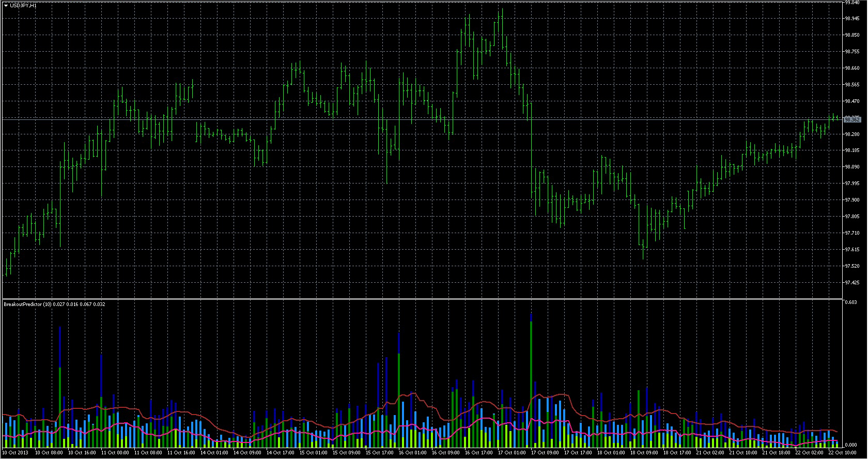868x459 pixels.
Task: Select the 14 Oct 09:00 time label
Action: [247, 453]
